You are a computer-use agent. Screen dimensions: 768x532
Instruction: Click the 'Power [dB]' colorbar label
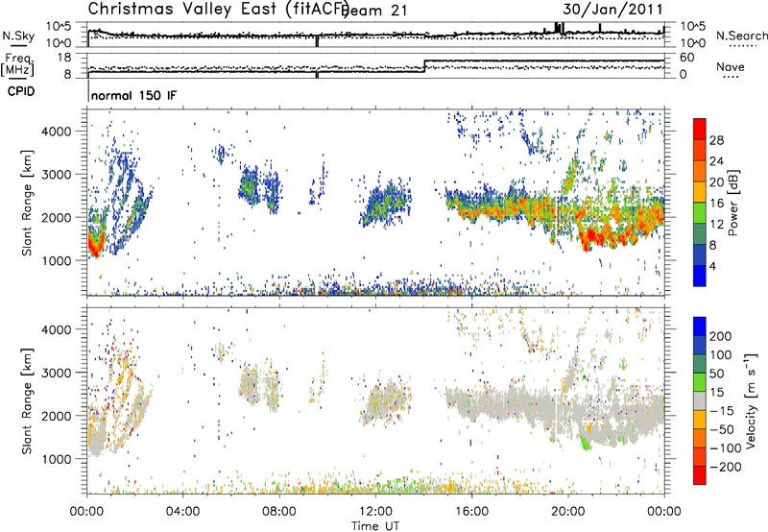pos(733,203)
